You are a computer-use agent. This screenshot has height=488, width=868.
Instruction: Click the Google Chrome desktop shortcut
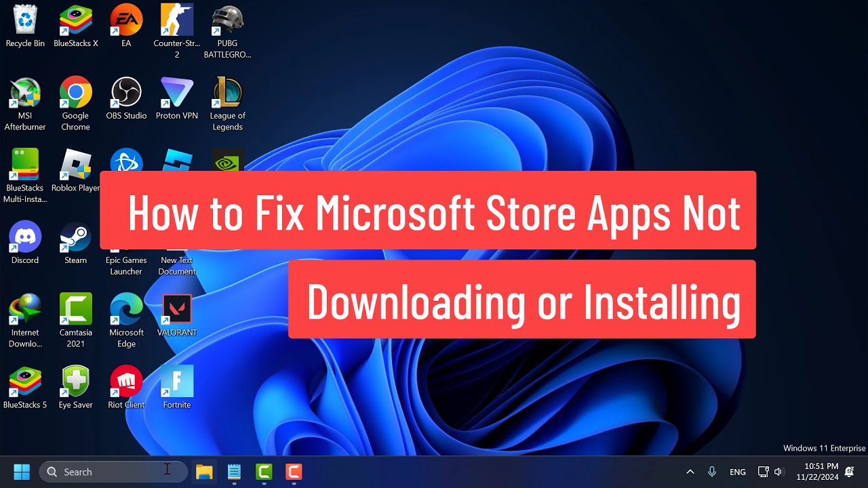(76, 104)
